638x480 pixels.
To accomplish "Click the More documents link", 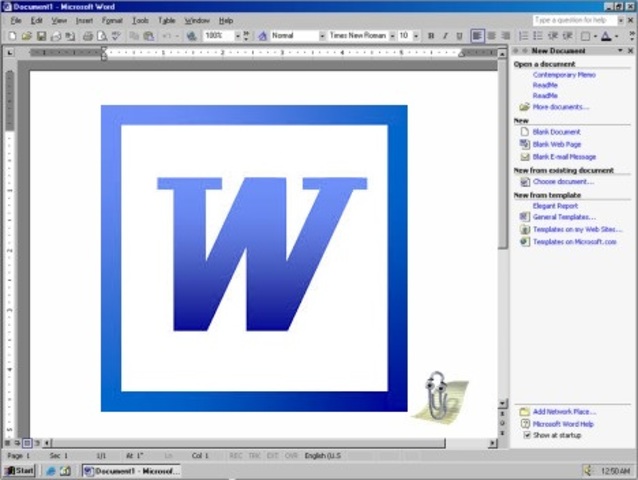I will 561,107.
